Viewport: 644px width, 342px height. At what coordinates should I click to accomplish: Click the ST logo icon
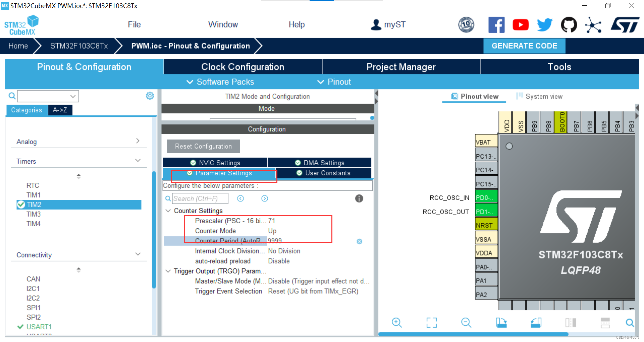tap(625, 25)
